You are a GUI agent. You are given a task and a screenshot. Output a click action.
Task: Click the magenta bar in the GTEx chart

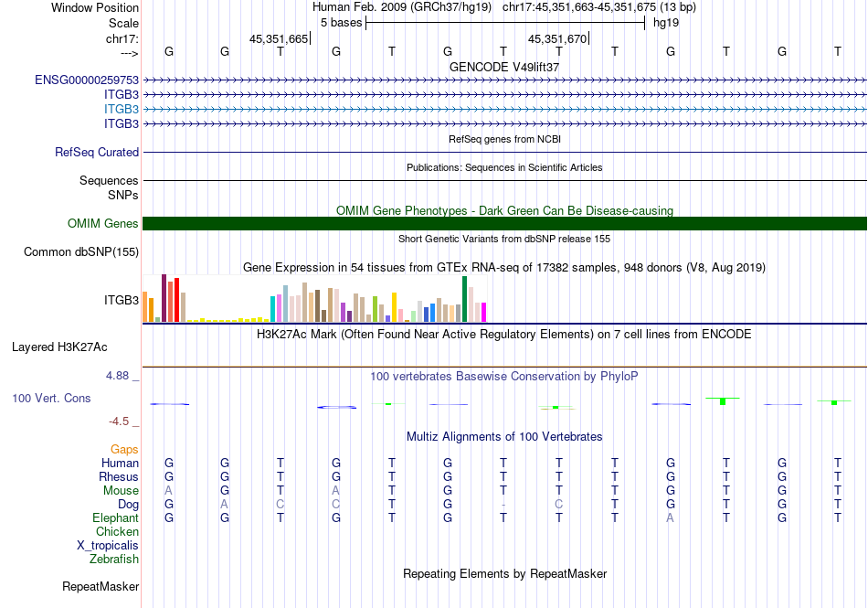[x=483, y=313]
